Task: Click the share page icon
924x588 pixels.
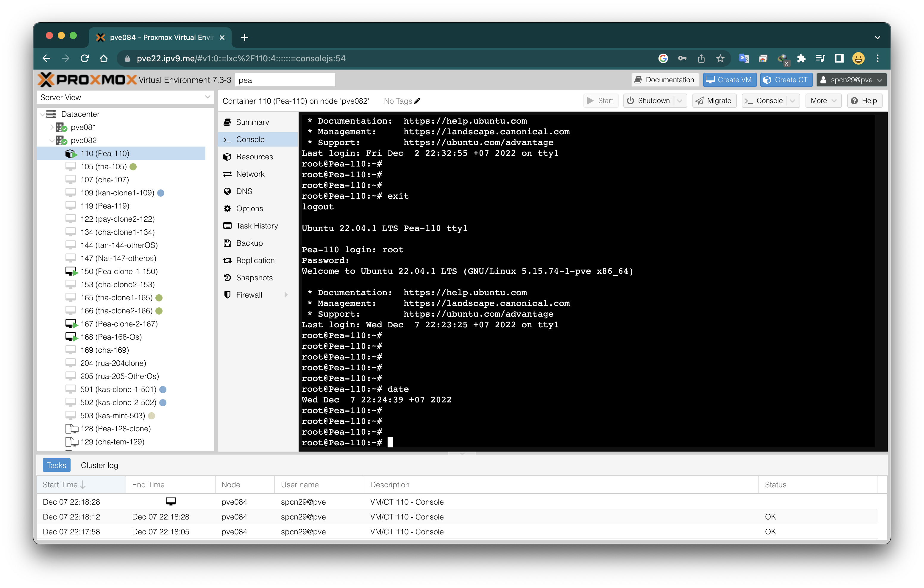Action: tap(701, 58)
